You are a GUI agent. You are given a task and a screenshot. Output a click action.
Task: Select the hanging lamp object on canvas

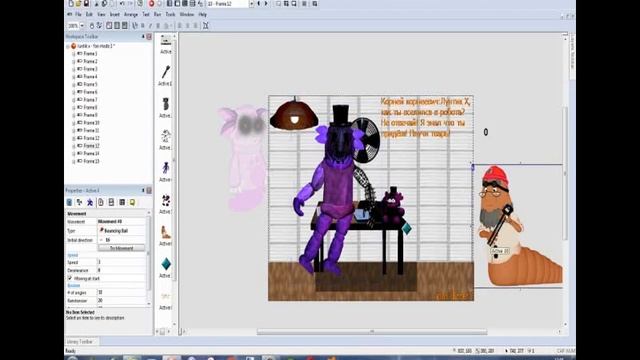coord(294,114)
